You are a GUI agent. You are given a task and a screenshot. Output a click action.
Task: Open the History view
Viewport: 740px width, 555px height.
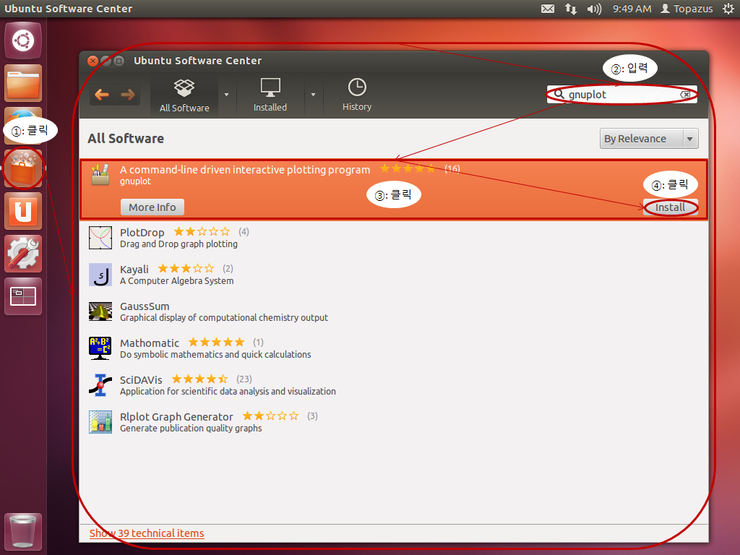[x=357, y=95]
